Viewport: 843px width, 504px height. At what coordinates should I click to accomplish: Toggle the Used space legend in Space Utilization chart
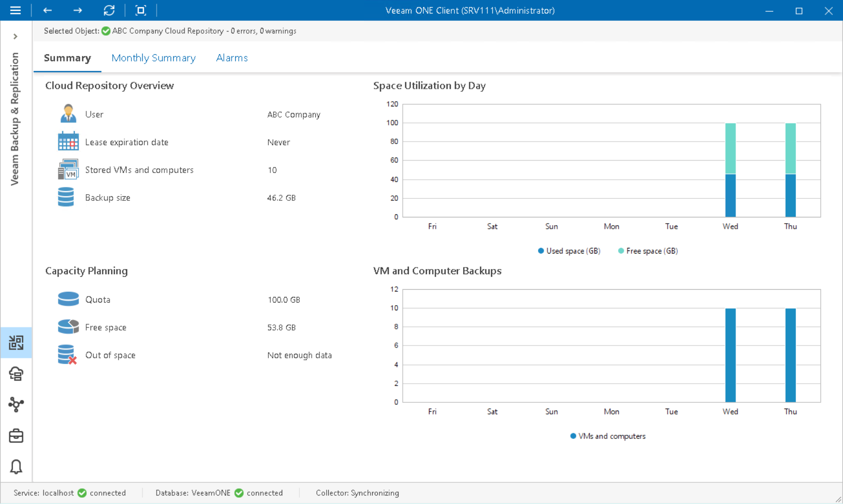point(569,251)
